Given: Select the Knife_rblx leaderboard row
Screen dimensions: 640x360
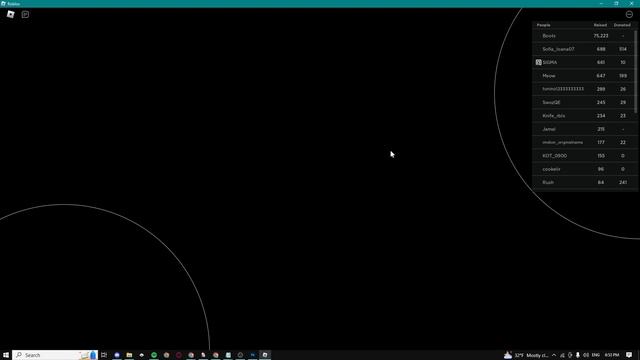Looking at the screenshot, I should coord(584,116).
